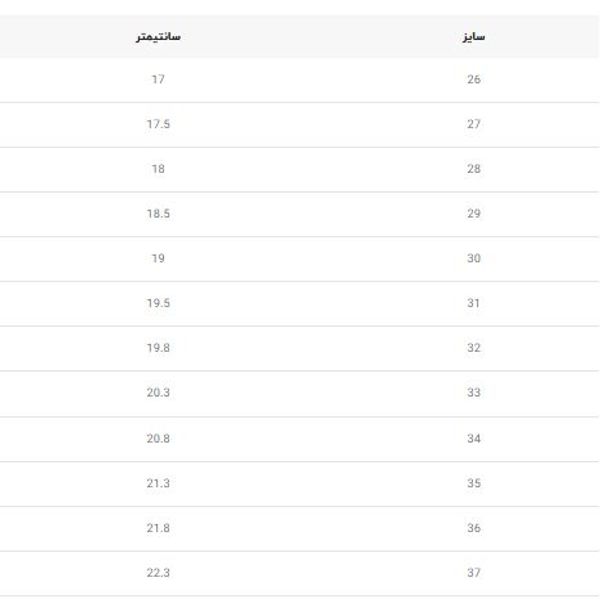Click the 17.5 centimeter cell
Viewport: 600px width, 600px height.
[x=158, y=124]
